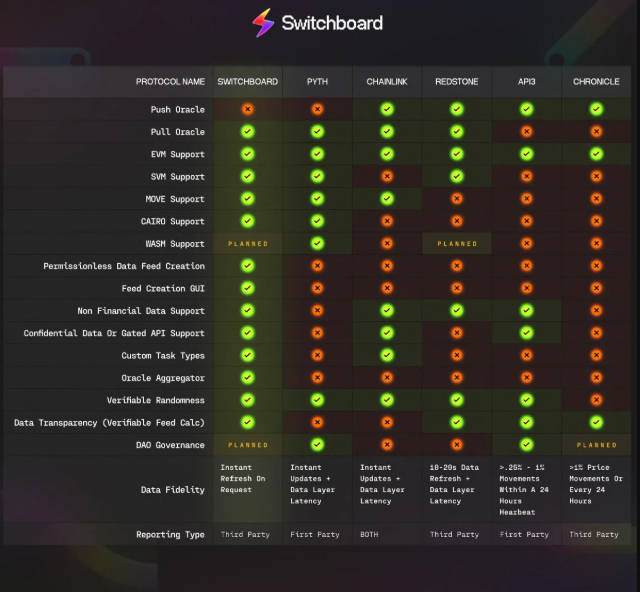Click the orange X for Redstone Confidential Data support
The width and height of the screenshot is (640, 592).
[x=457, y=333]
